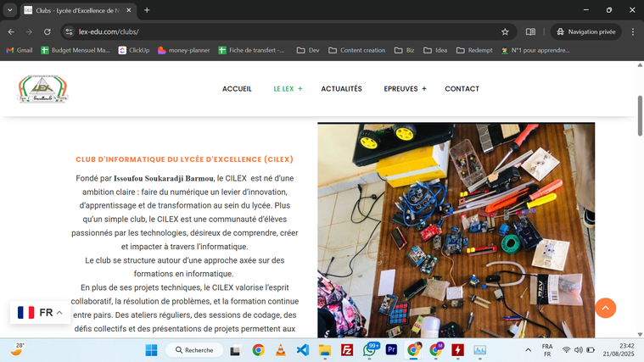Open Visual Studio Code from taskbar
The width and height of the screenshot is (644, 362).
303,349
